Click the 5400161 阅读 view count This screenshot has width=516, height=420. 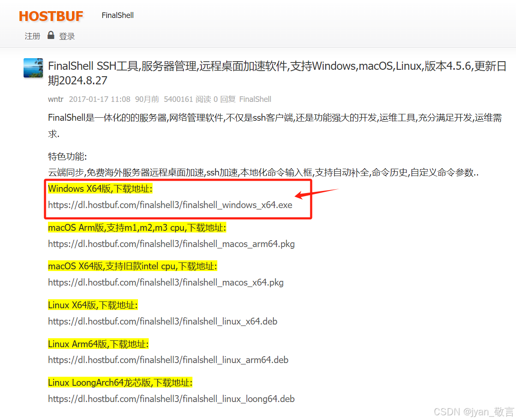(187, 99)
